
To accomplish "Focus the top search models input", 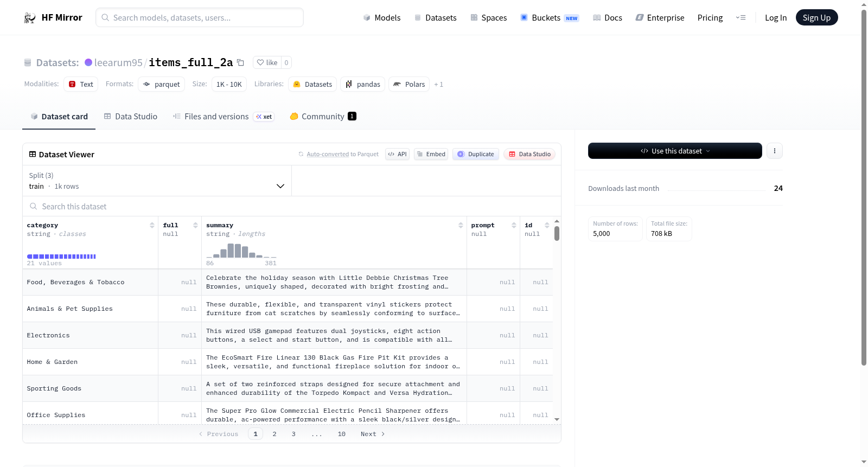I will pyautogui.click(x=200, y=17).
